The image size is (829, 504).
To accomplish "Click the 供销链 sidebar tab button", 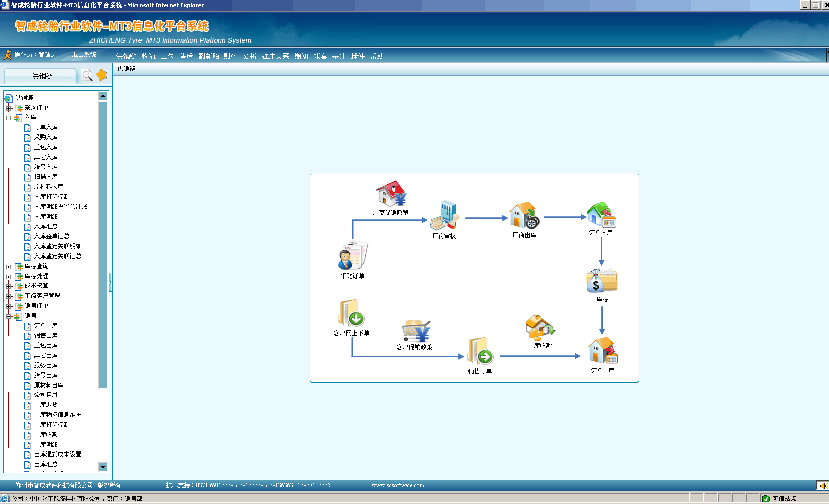I will [42, 76].
